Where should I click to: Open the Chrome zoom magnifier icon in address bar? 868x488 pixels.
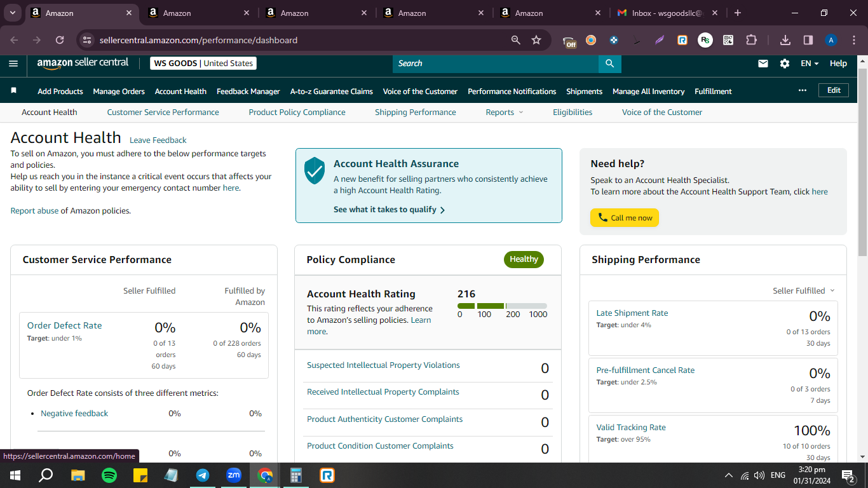[516, 40]
